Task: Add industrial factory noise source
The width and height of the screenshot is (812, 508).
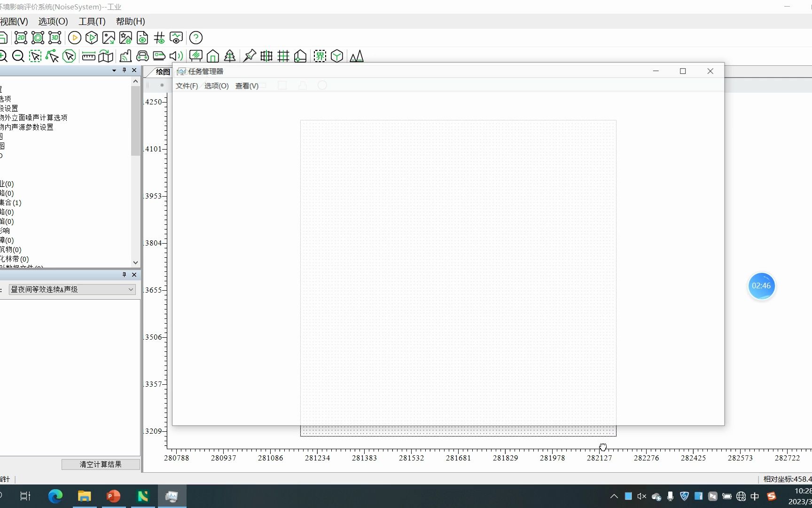Action: [x=125, y=56]
